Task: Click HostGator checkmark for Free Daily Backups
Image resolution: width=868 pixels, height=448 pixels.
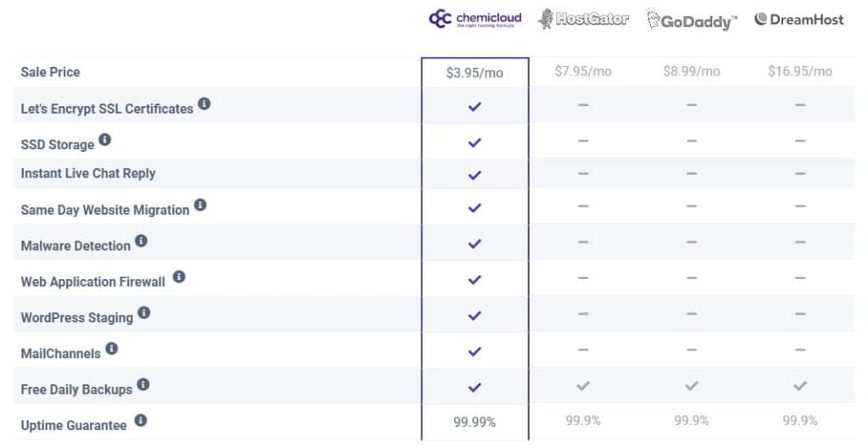Action: click(x=583, y=386)
